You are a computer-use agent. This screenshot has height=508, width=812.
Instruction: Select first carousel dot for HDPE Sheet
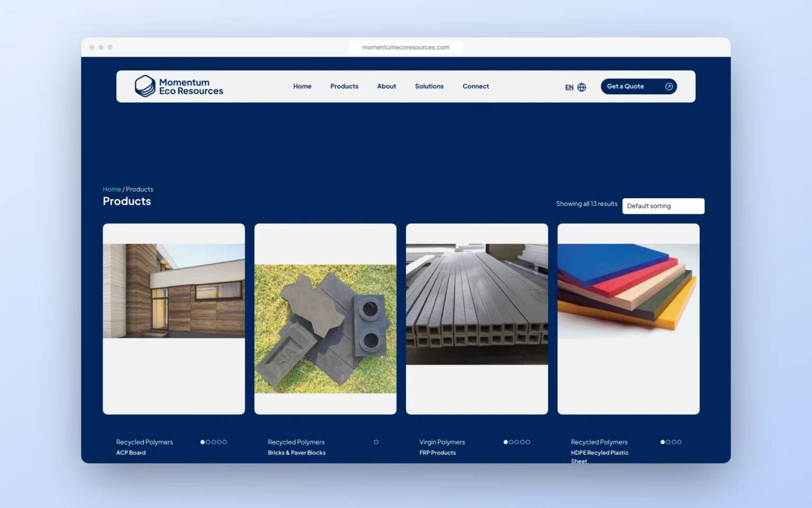click(x=662, y=442)
